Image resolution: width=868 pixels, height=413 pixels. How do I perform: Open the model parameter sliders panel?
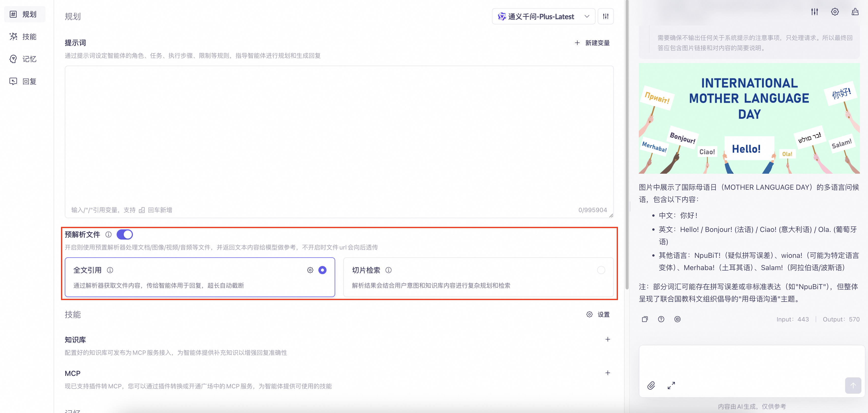tap(606, 16)
